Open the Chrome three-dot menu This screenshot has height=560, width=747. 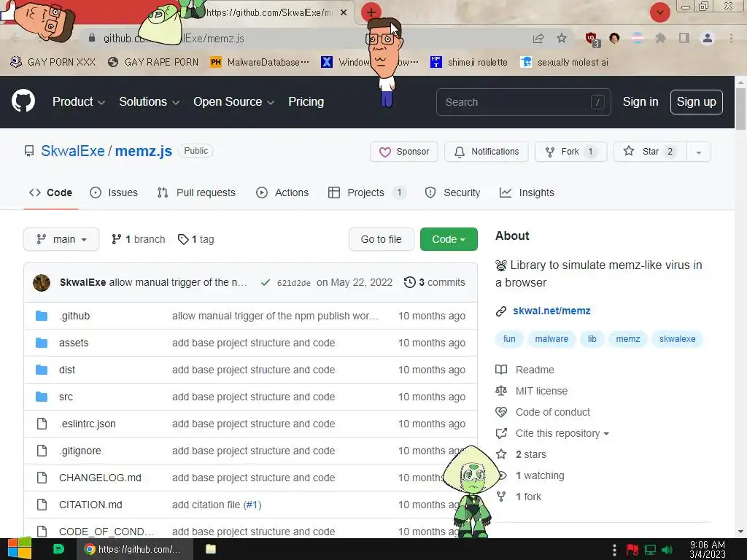tap(731, 39)
